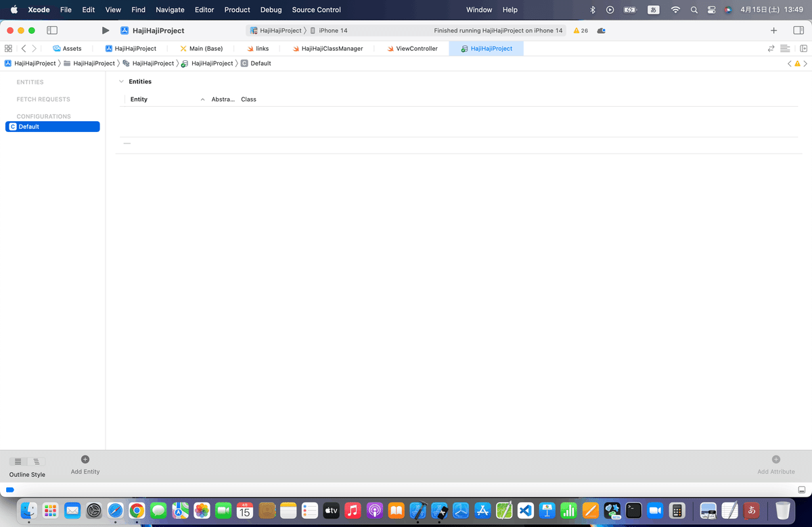Select the HajiHajiProject data model tab
812x527 pixels.
point(486,49)
